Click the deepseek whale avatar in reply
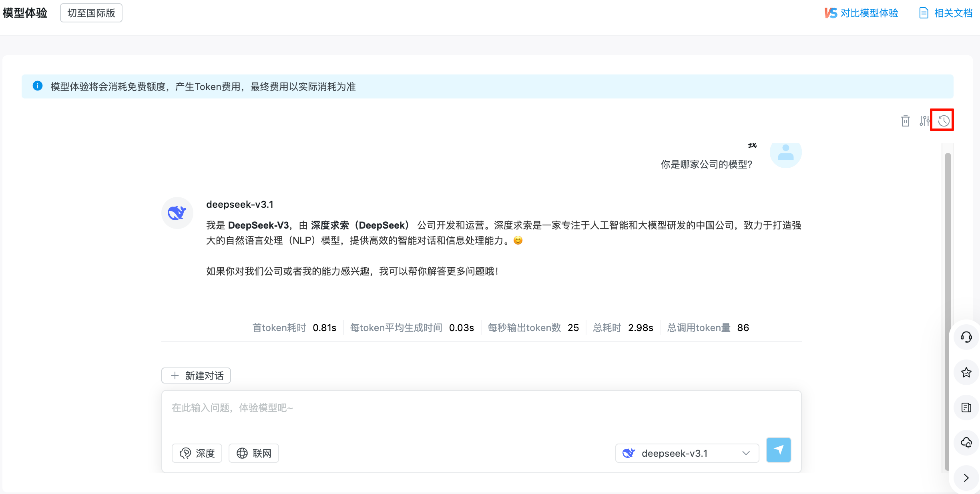 click(177, 213)
